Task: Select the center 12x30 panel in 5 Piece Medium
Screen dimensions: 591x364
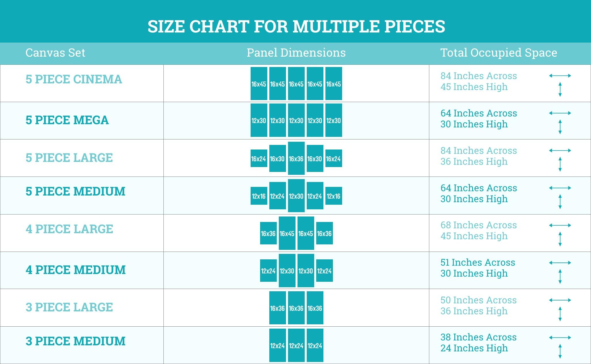Action: click(x=296, y=196)
